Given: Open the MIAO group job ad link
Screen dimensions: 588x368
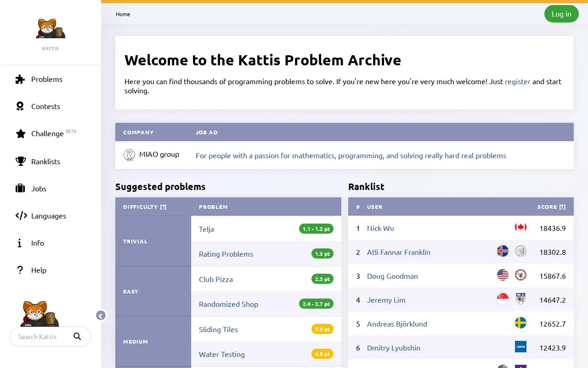Looking at the screenshot, I should pyautogui.click(x=351, y=155).
